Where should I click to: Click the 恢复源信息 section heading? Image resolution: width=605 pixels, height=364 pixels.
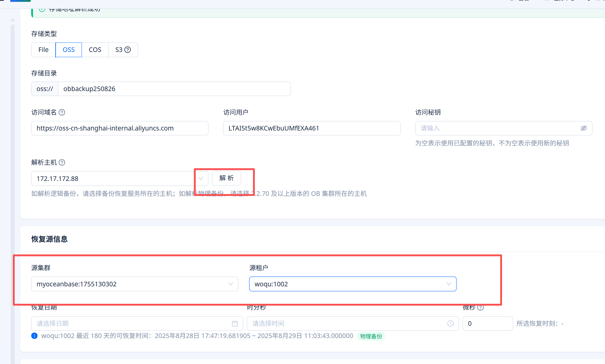[50, 239]
